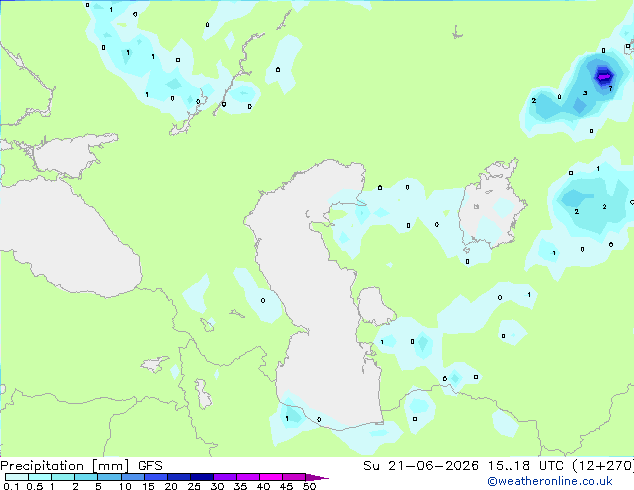Click the 'GFS' model label

150,466
